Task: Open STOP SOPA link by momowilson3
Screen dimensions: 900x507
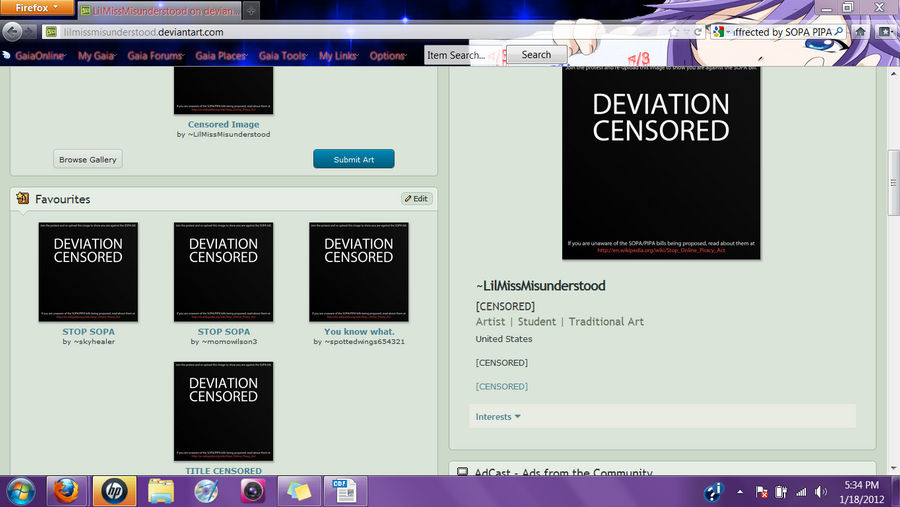Action: tap(224, 331)
